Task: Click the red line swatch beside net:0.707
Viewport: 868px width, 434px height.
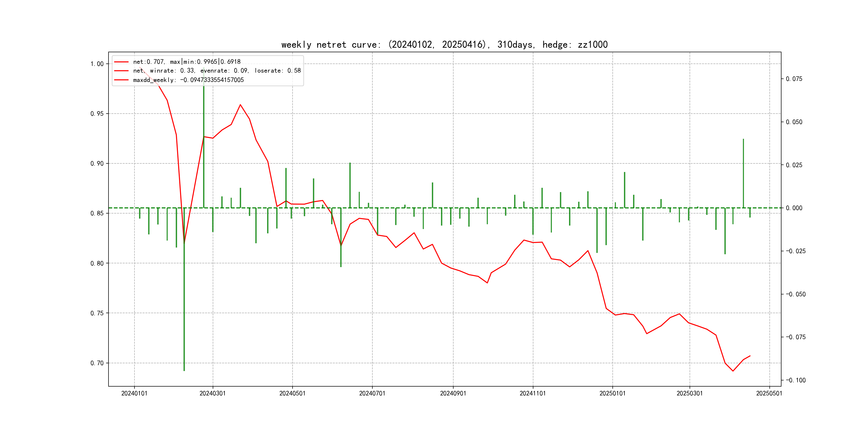Action: click(x=121, y=62)
